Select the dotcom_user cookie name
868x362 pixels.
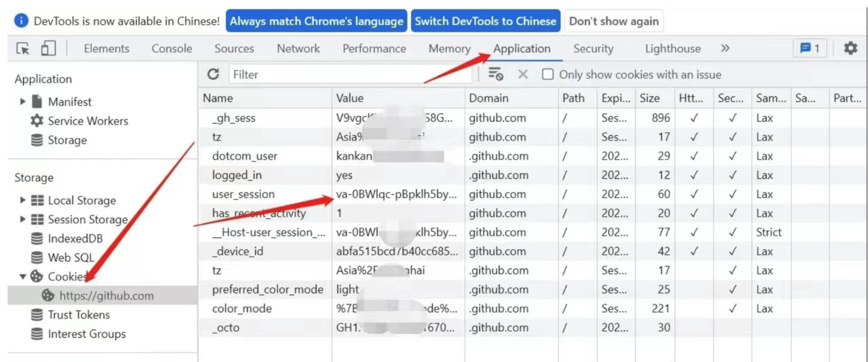[x=245, y=156]
